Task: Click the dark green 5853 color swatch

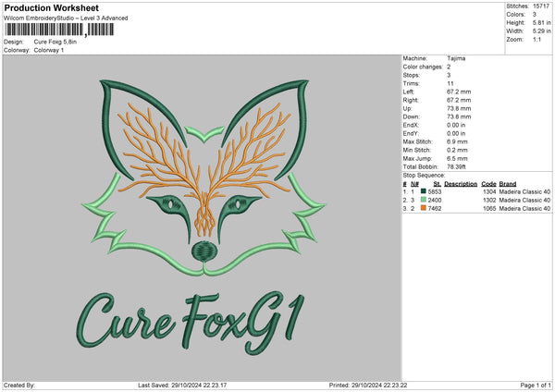Action: (x=423, y=191)
